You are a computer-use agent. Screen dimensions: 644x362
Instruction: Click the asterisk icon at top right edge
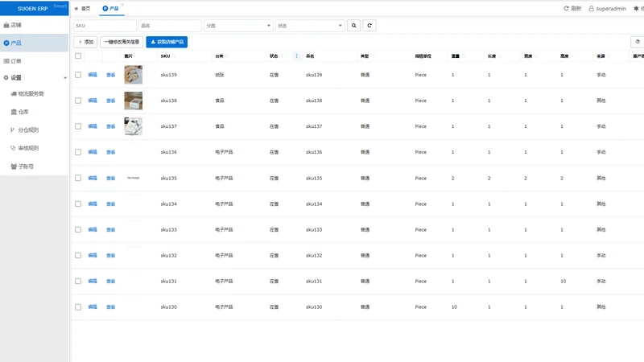click(636, 8)
